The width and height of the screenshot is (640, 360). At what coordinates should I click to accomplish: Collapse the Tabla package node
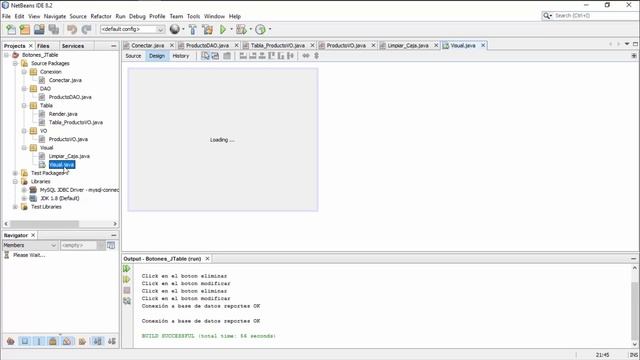[24, 105]
